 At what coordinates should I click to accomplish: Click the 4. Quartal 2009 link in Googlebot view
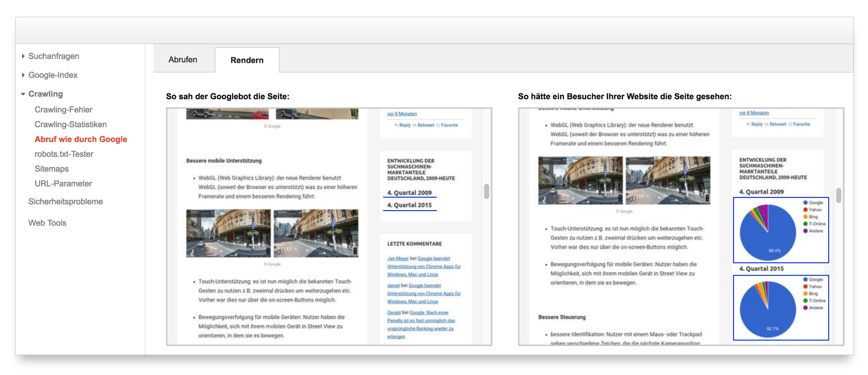point(409,193)
